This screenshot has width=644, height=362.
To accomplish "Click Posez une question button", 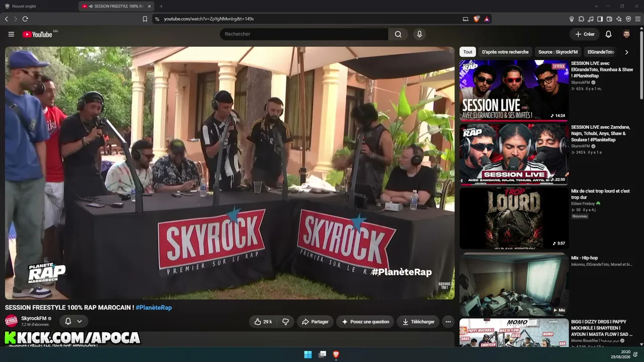I will pos(365,322).
